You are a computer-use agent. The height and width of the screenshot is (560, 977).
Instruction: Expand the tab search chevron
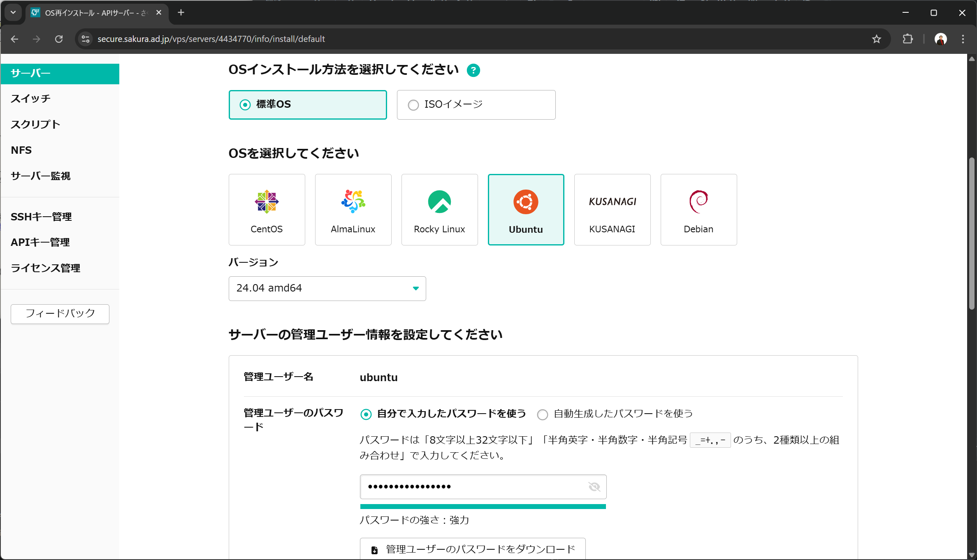13,12
